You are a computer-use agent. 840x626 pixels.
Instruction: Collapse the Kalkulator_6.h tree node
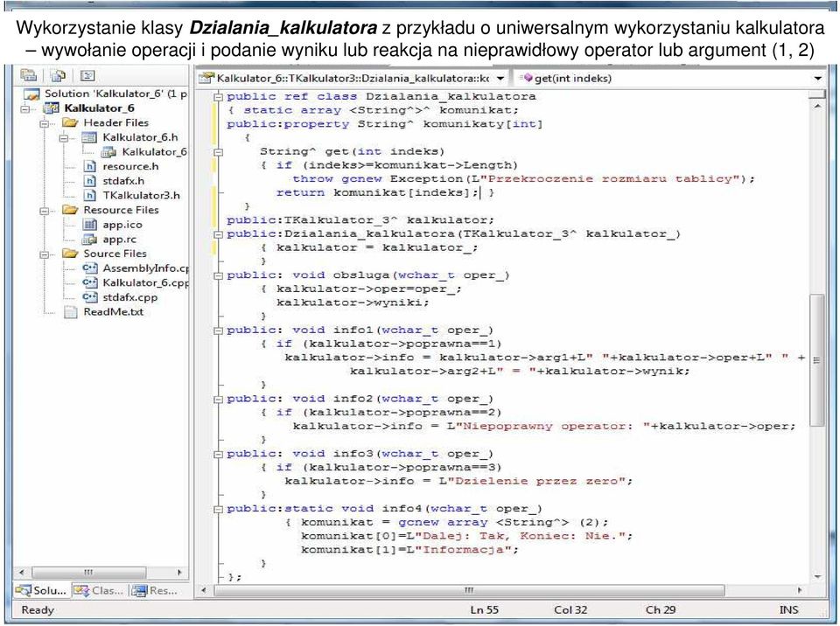tap(64, 137)
